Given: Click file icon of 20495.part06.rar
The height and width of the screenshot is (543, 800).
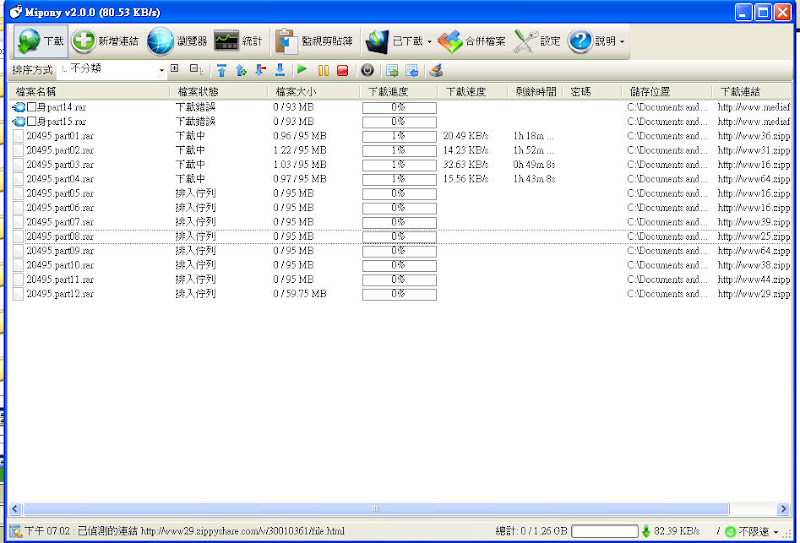Looking at the screenshot, I should pyautogui.click(x=18, y=208).
